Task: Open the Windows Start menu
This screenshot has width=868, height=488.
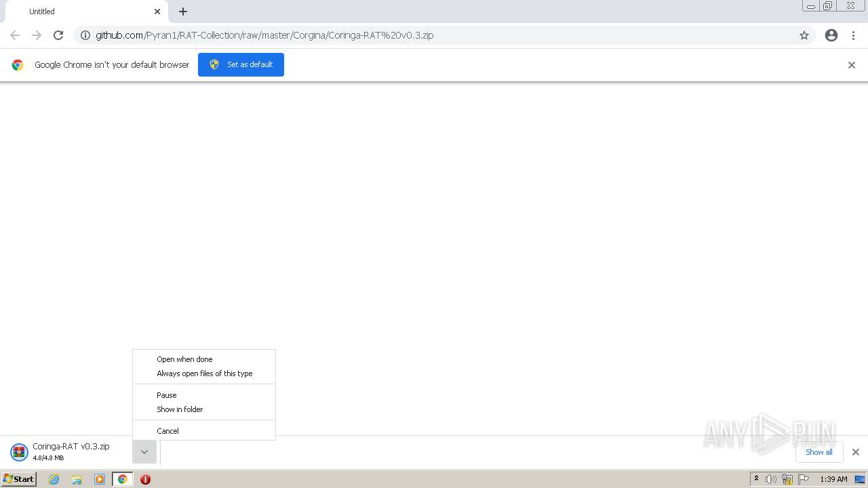Action: point(18,479)
